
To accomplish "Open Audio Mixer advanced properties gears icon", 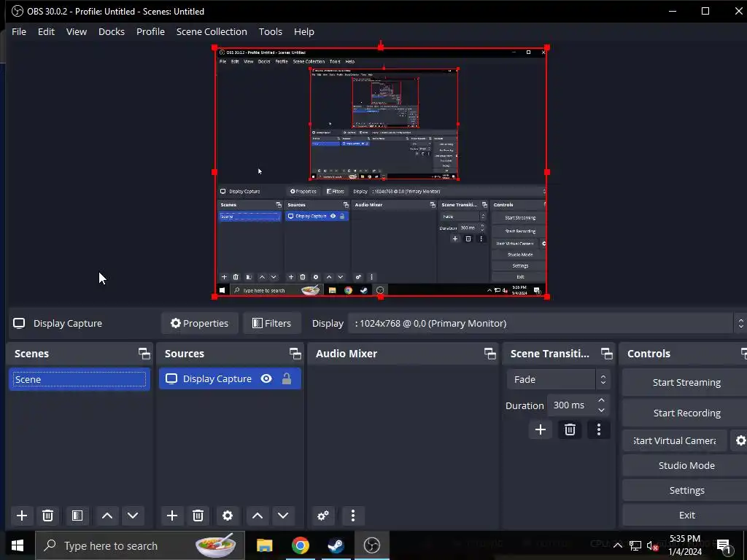I will [323, 516].
